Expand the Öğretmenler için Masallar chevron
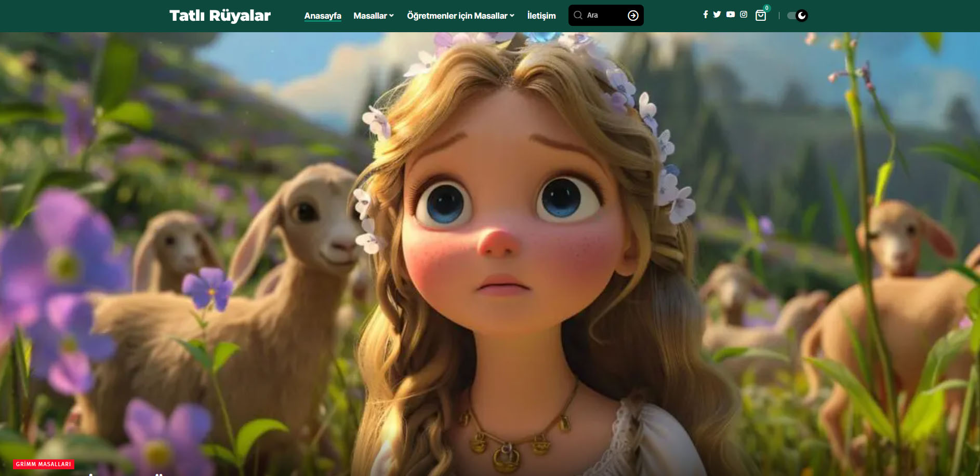The height and width of the screenshot is (476, 980). 512,16
